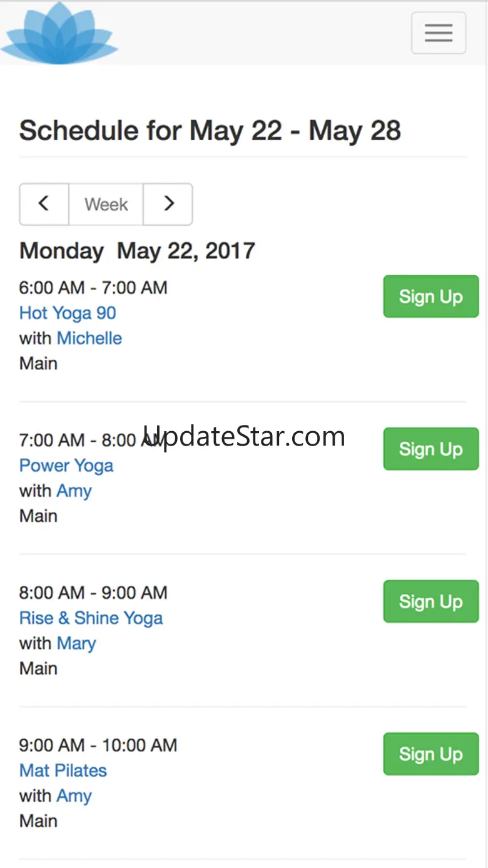Advance to the next week
The width and height of the screenshot is (488, 868).
[168, 204]
